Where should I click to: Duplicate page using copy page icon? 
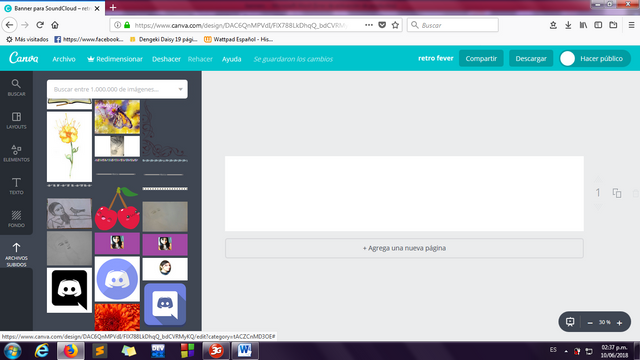[x=617, y=193]
